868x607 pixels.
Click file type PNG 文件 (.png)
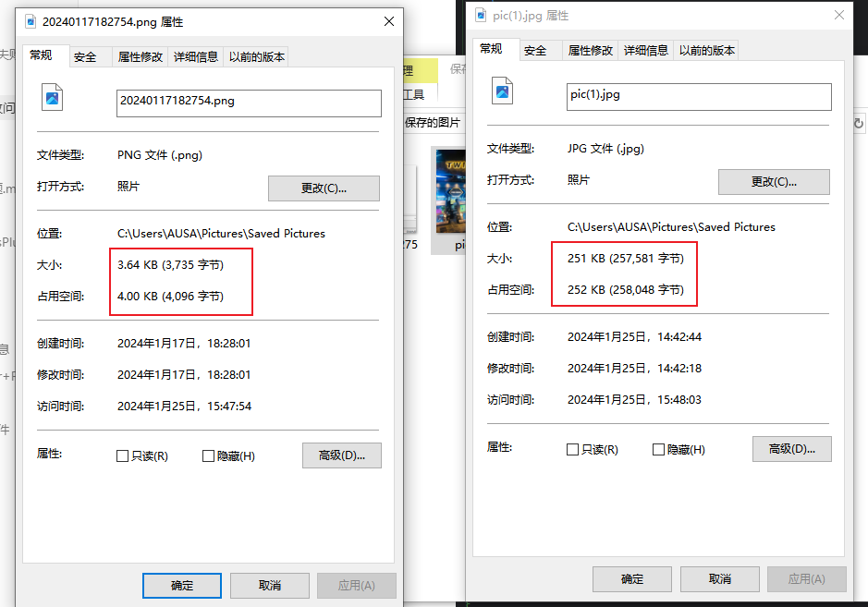click(159, 155)
